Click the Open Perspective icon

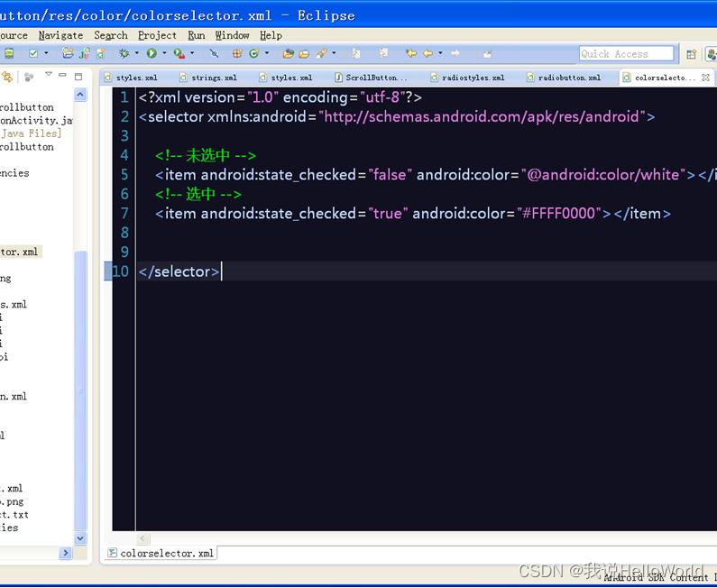point(692,54)
